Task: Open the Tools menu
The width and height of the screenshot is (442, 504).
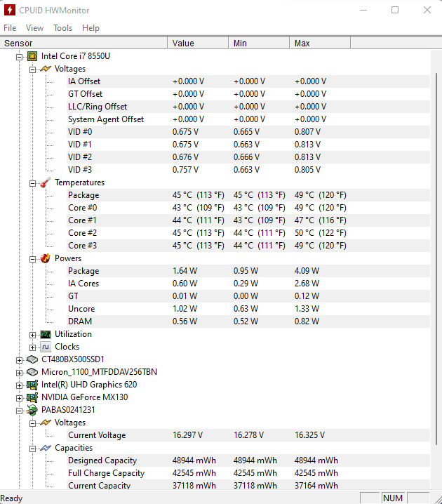Action: pyautogui.click(x=63, y=28)
